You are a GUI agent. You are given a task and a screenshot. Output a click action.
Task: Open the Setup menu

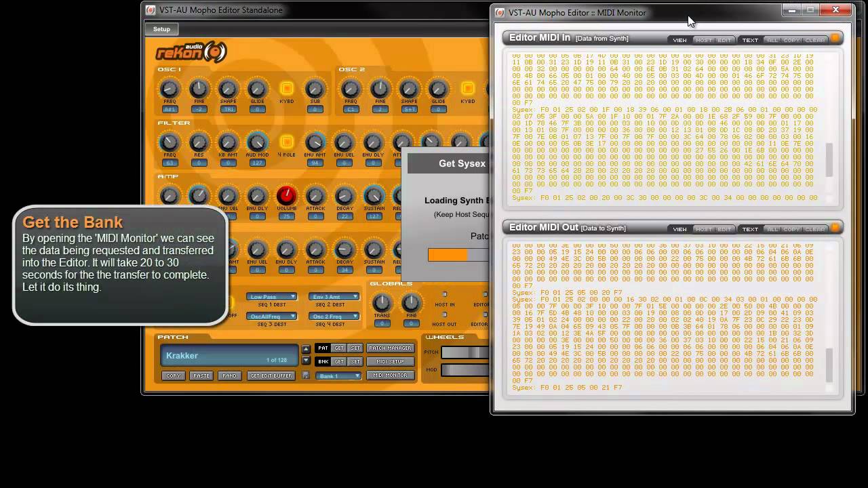[161, 29]
